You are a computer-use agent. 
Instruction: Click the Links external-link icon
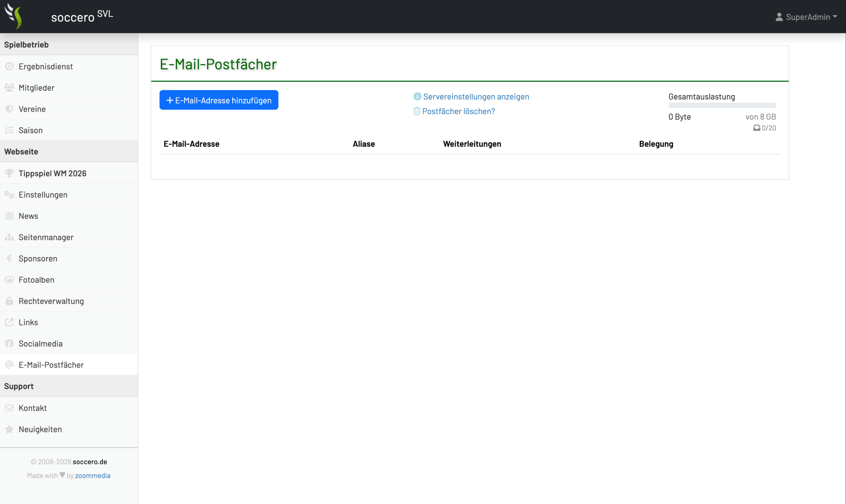tap(9, 322)
